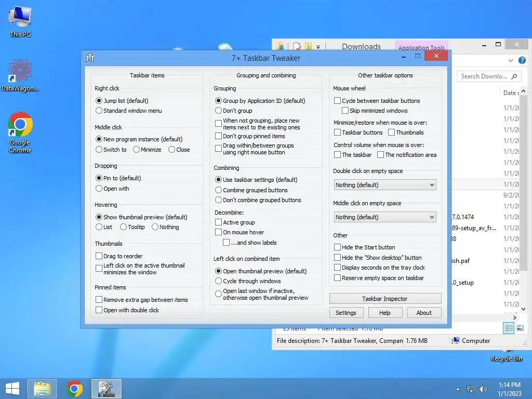This screenshot has height=399, width=532.
Task: Select Don't group option
Action: 234,111
